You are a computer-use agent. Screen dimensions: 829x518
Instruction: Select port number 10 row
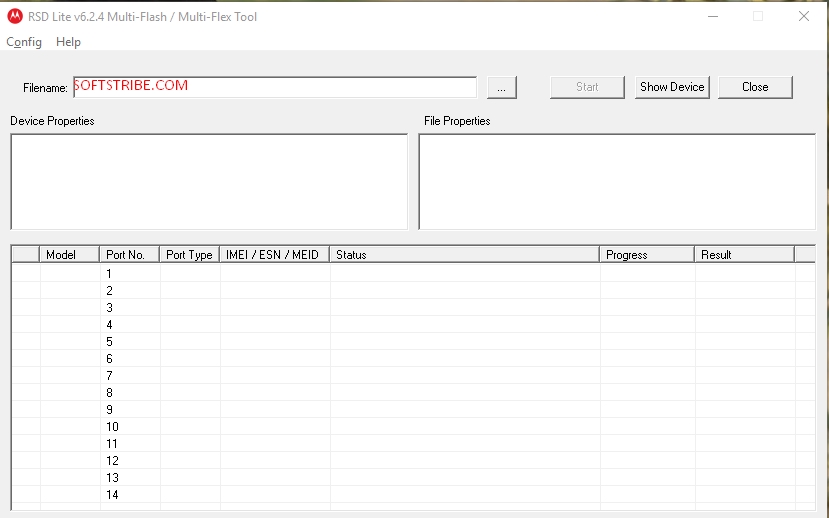[x=413, y=426]
